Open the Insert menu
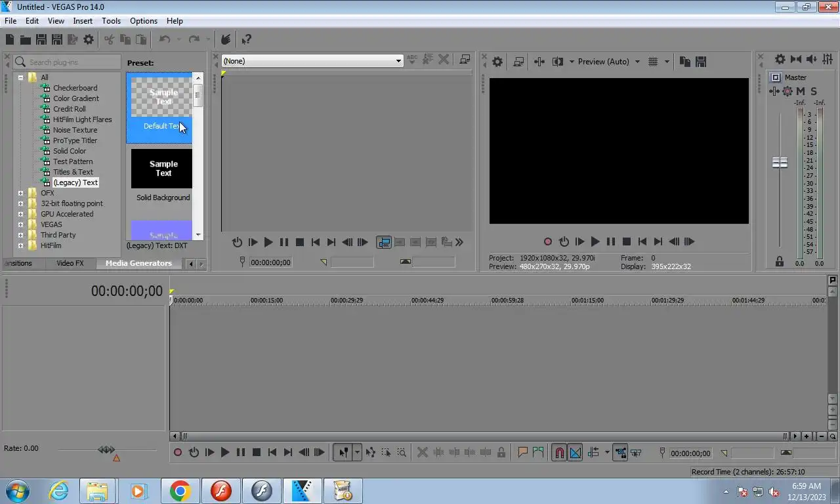This screenshot has height=504, width=840. coord(83,21)
